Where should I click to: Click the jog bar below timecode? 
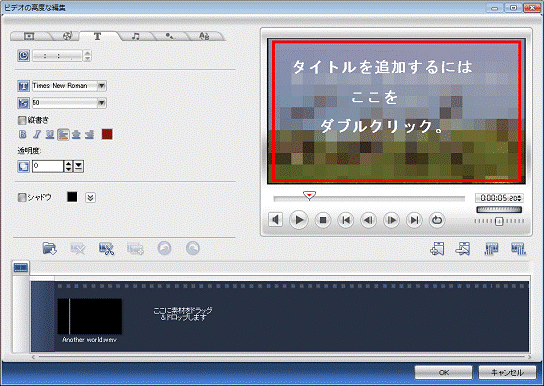[499, 209]
